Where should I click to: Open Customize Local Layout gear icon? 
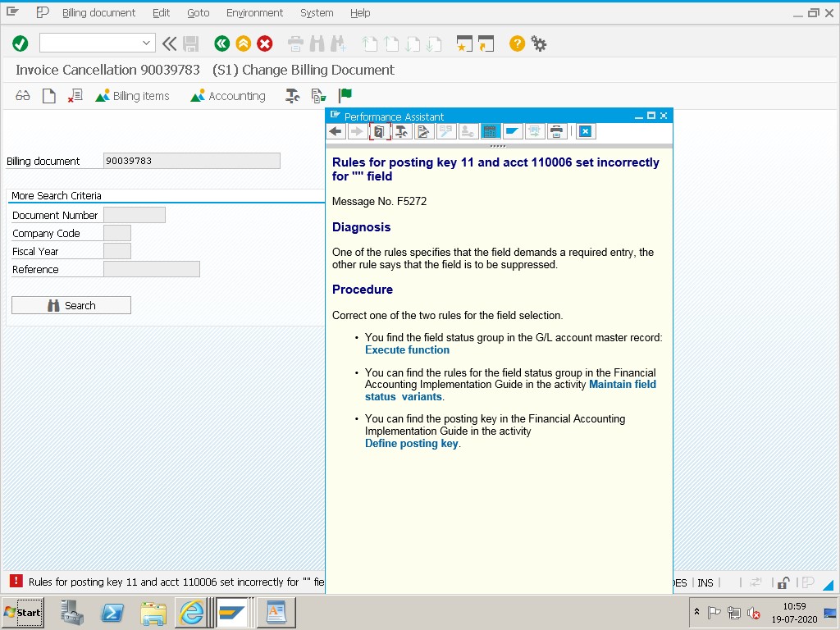538,43
